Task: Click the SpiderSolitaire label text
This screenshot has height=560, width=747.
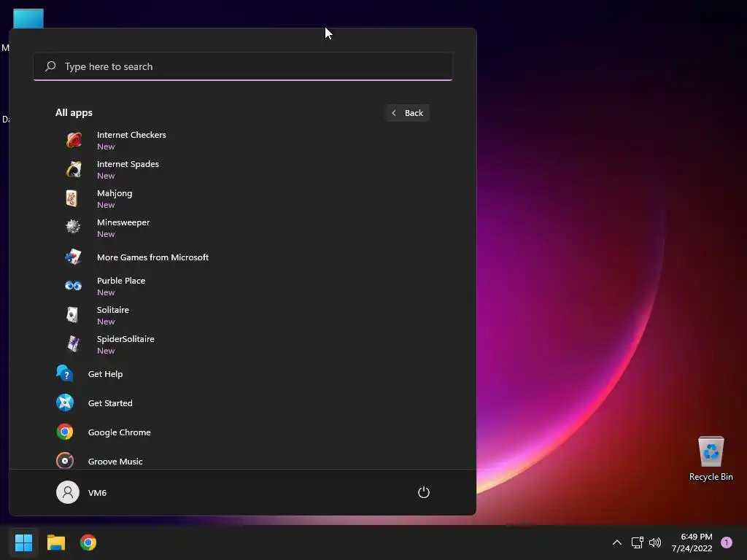Action: 125,339
